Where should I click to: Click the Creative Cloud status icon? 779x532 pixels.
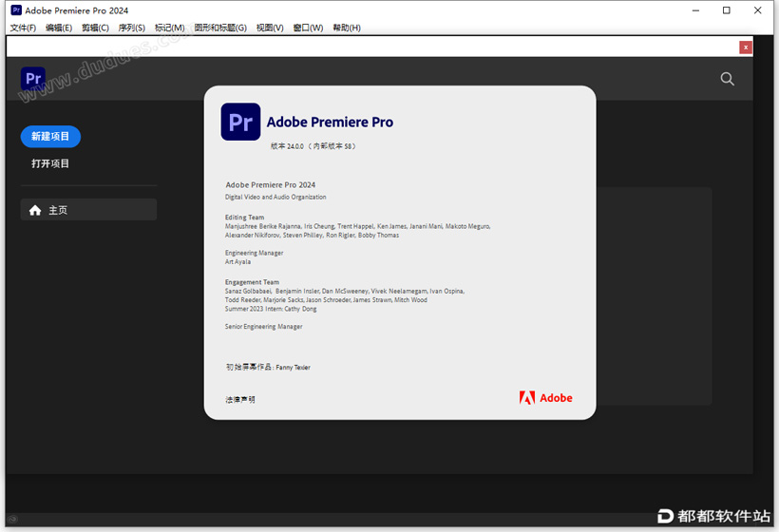coord(12,519)
